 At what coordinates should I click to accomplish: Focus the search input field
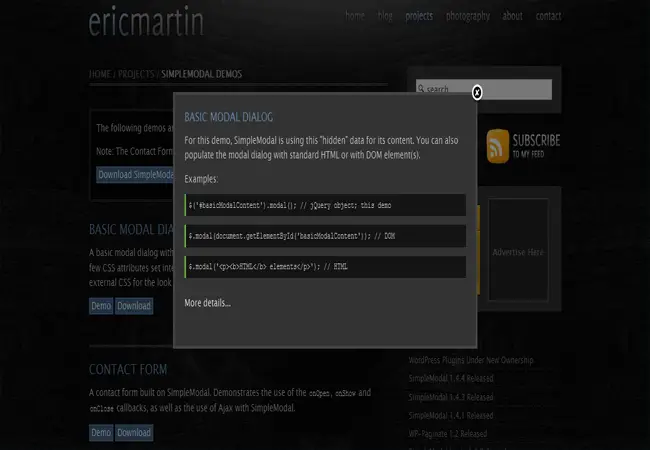(484, 89)
